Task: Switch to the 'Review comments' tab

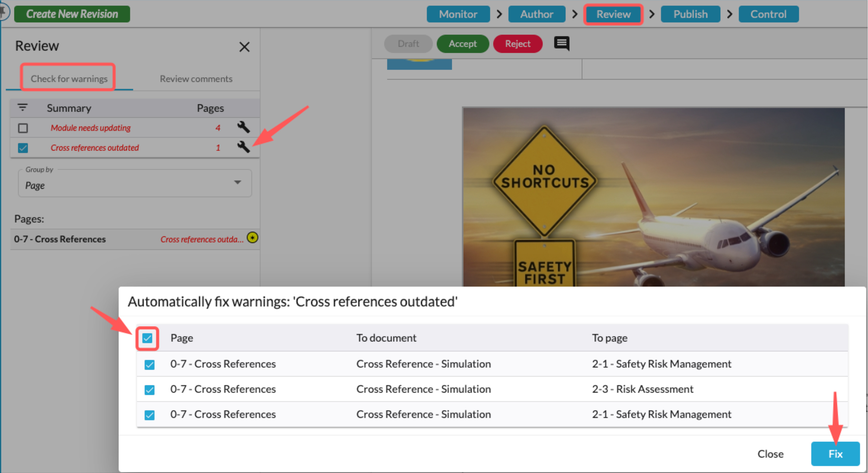Action: point(196,79)
